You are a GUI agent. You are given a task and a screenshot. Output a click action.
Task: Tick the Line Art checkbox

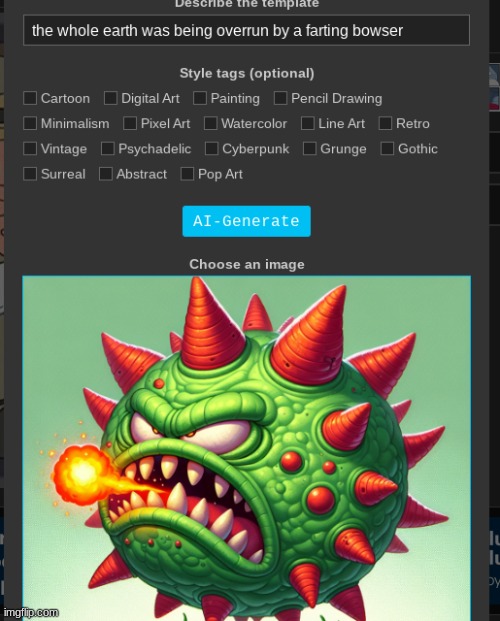[x=307, y=123]
